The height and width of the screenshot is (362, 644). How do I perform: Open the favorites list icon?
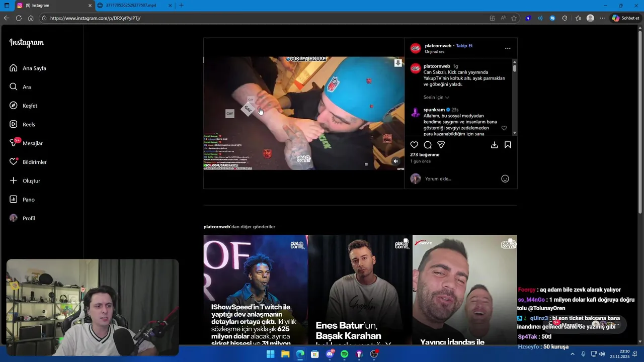click(578, 18)
